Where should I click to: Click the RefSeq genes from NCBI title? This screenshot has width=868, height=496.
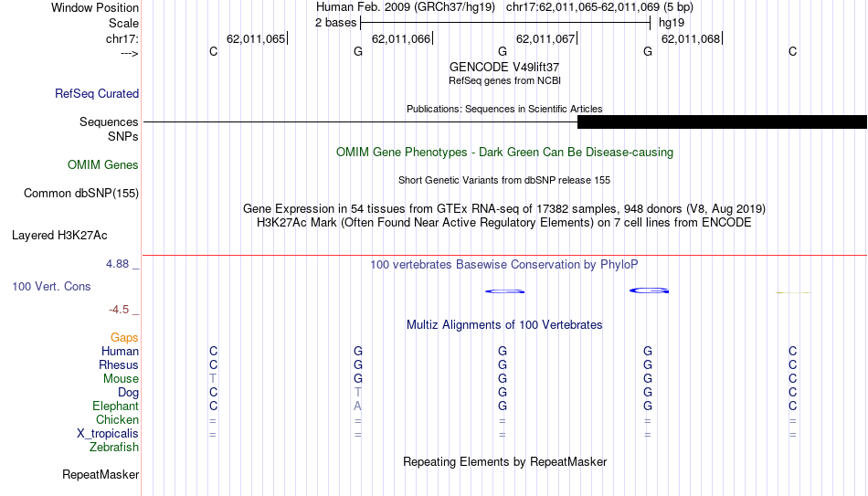click(x=505, y=80)
